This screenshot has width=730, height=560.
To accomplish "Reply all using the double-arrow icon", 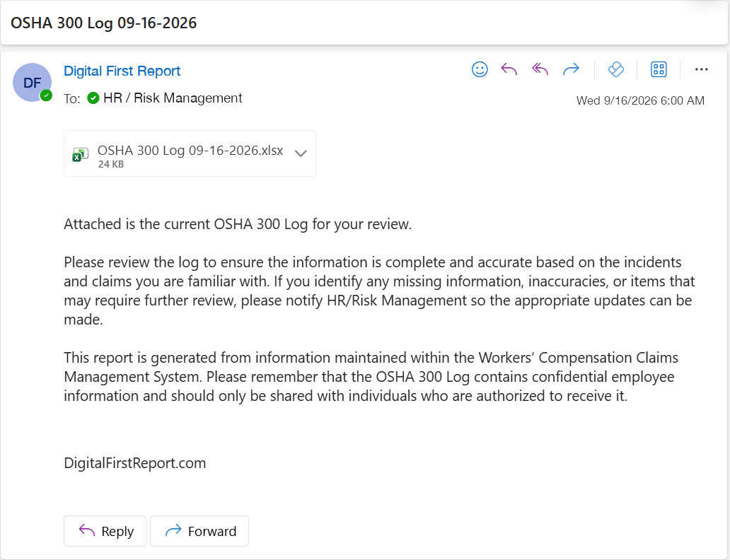I will [540, 69].
